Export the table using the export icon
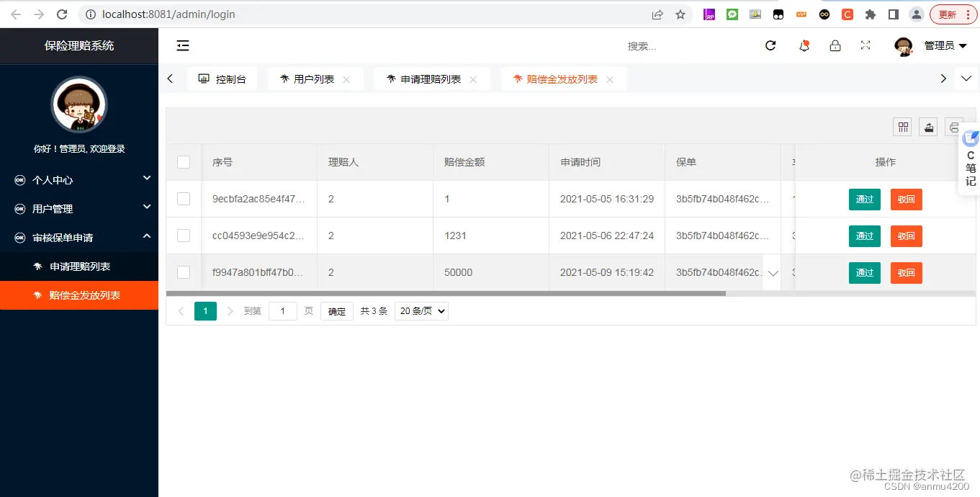The image size is (980, 497). click(928, 127)
